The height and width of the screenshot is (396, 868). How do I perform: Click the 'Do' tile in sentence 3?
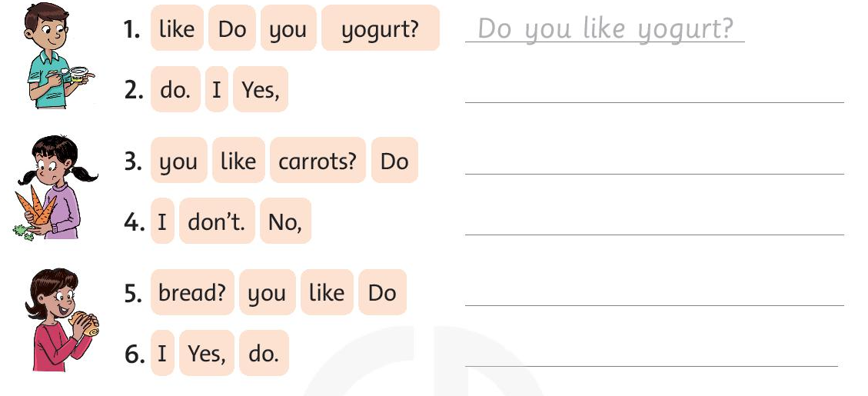tap(394, 161)
